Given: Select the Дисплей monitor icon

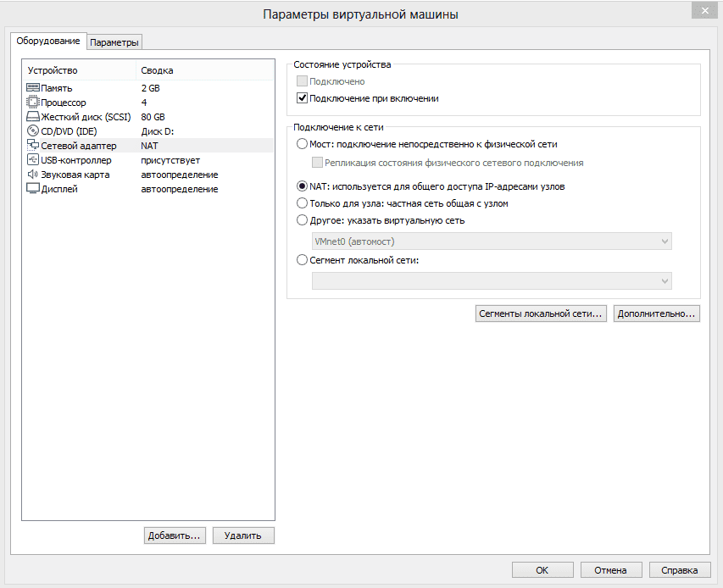Looking at the screenshot, I should click(x=33, y=189).
